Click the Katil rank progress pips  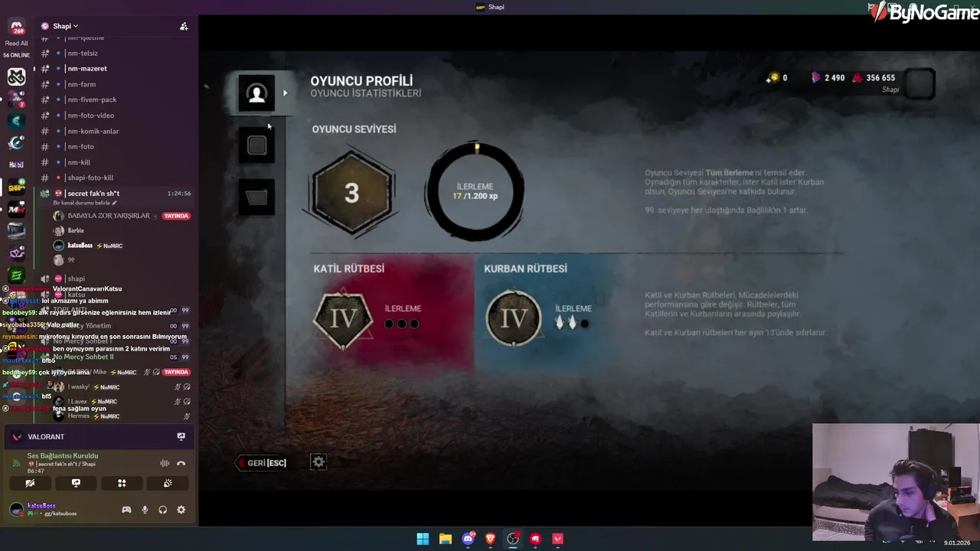click(x=402, y=324)
